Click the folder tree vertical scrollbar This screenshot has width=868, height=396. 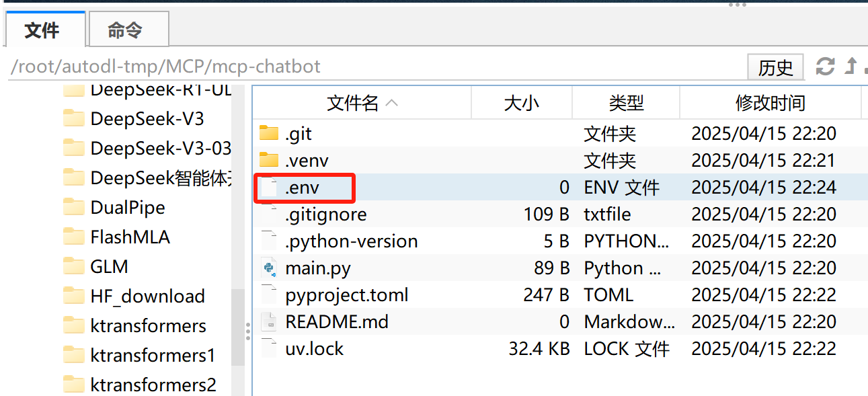click(237, 239)
